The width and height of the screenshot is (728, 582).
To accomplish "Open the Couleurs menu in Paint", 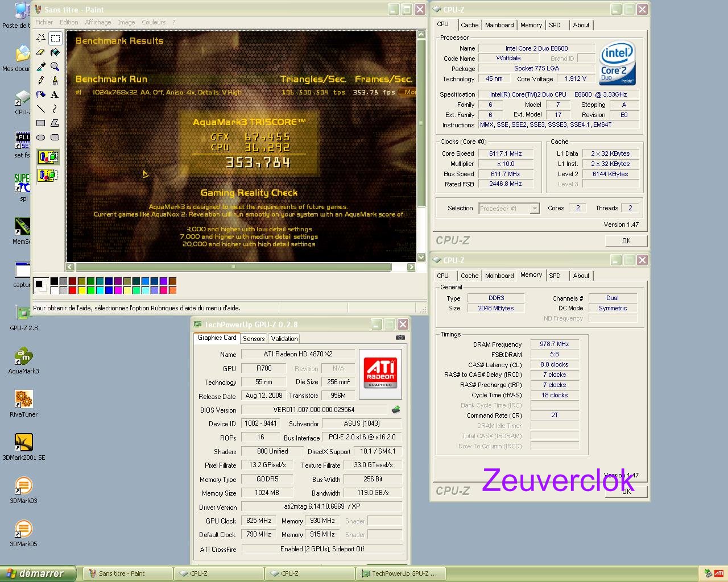I will (154, 22).
